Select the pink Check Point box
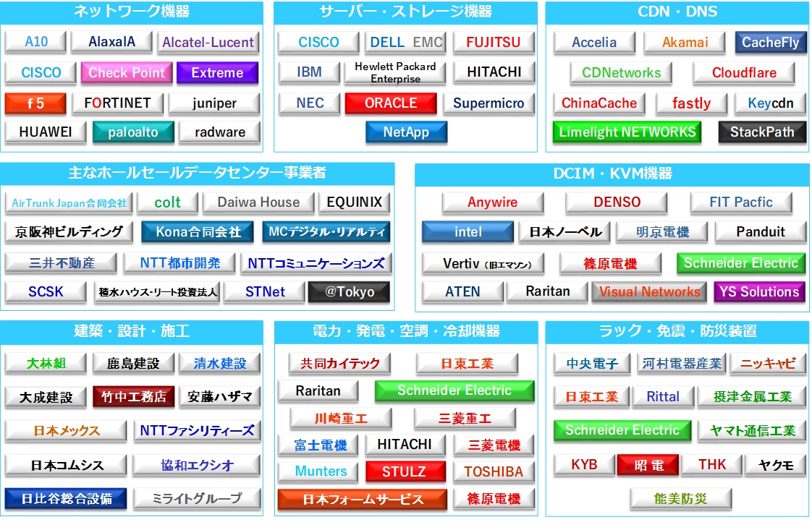Screen dimensions: 812x530 click(127, 73)
